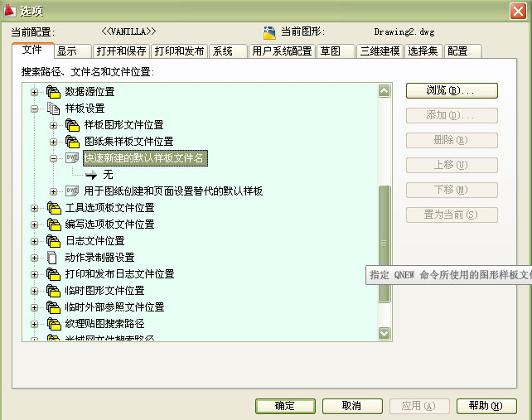Expand the 编写选项板文件位置 node

click(x=34, y=224)
